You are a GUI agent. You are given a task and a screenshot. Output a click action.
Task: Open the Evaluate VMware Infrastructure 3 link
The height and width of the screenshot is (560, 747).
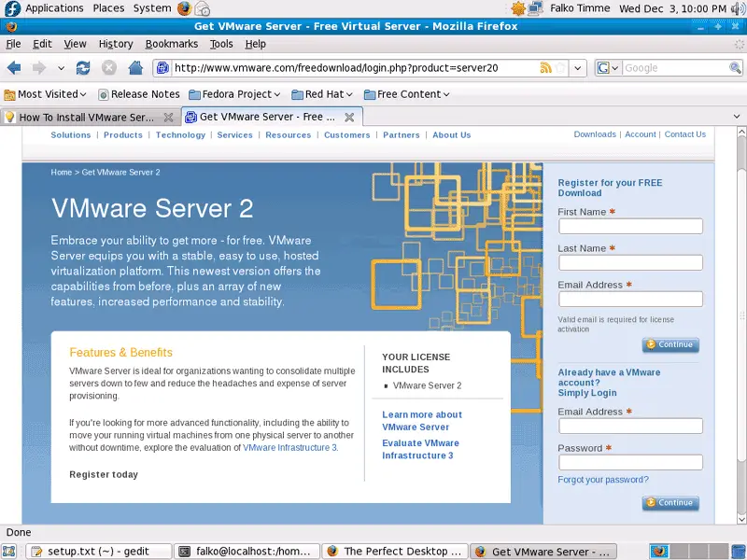[421, 449]
